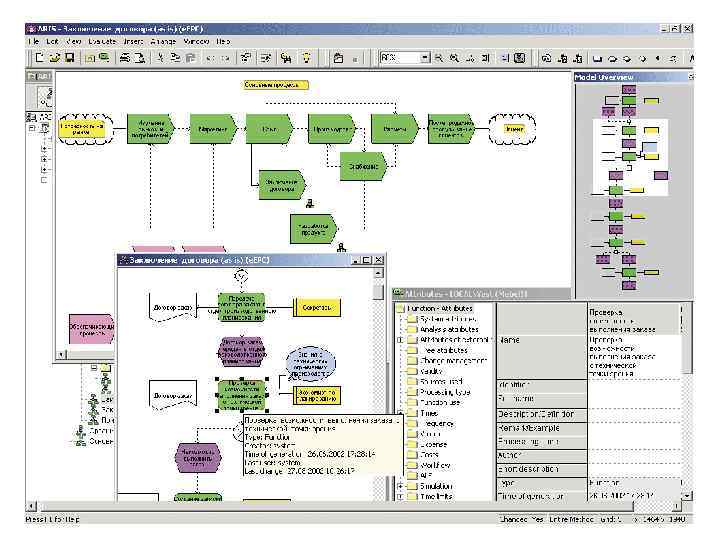Open the File menu
The width and height of the screenshot is (720, 540).
[x=33, y=41]
